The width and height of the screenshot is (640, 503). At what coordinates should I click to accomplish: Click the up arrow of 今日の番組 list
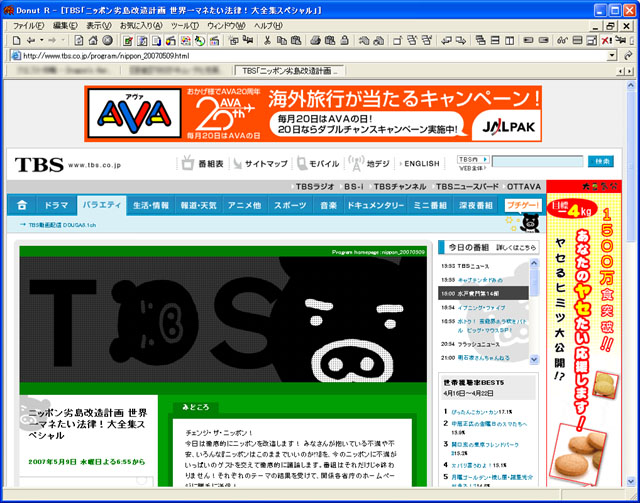pyautogui.click(x=534, y=264)
